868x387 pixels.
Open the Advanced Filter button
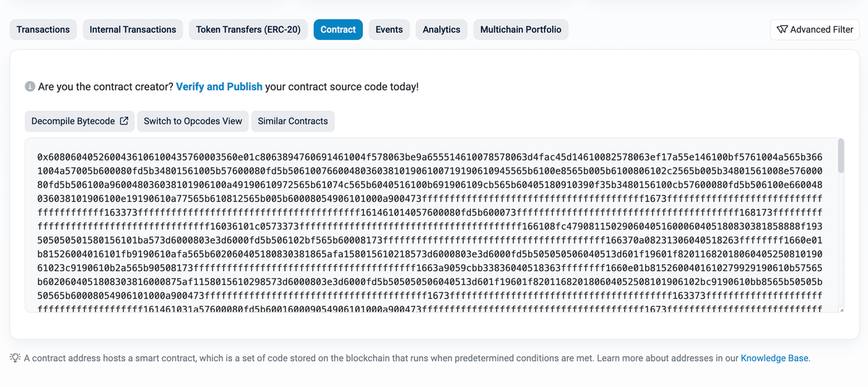pos(814,30)
